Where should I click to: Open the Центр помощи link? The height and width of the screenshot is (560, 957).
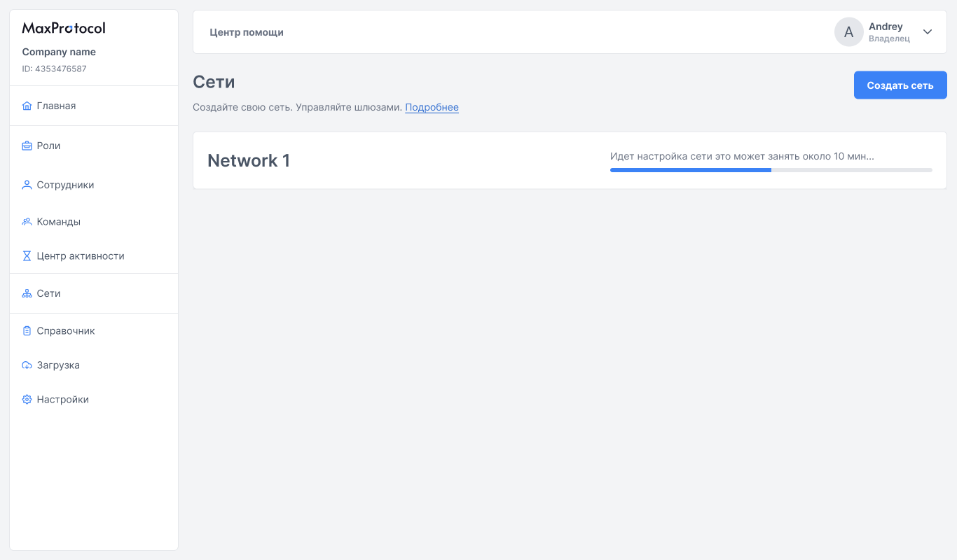tap(247, 32)
